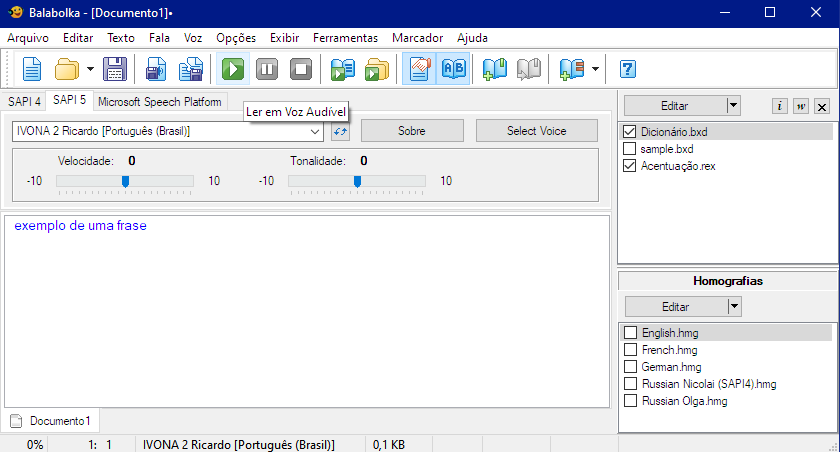This screenshot has height=452, width=840.
Task: Open the Ferramentas menu
Action: tap(345, 38)
